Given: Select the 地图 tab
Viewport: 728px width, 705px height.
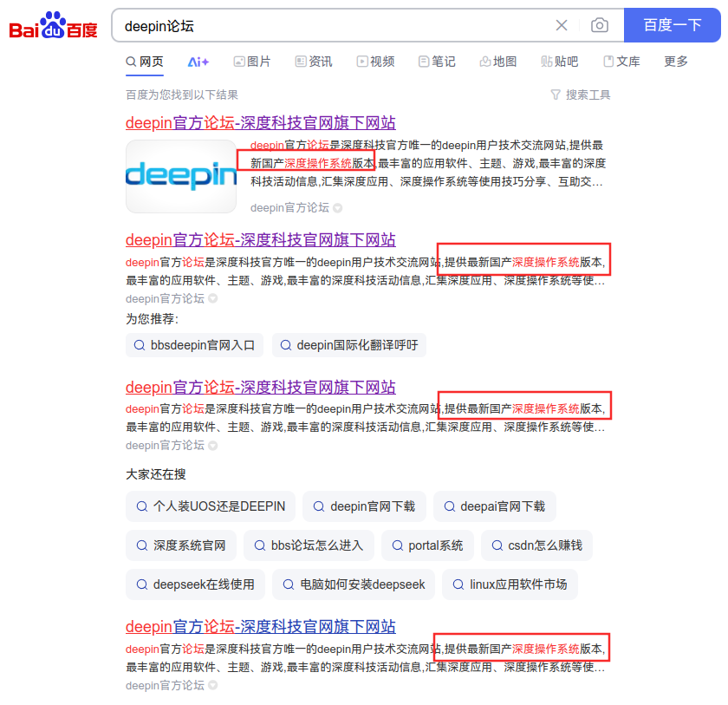Looking at the screenshot, I should coord(498,62).
